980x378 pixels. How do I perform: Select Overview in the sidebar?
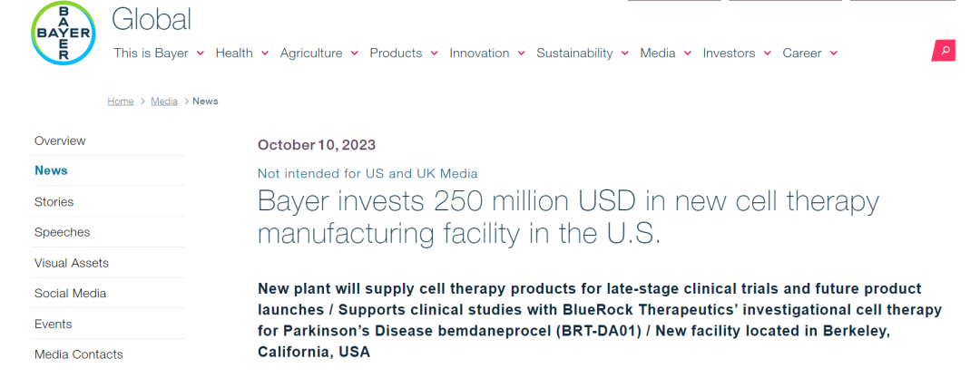point(60,141)
